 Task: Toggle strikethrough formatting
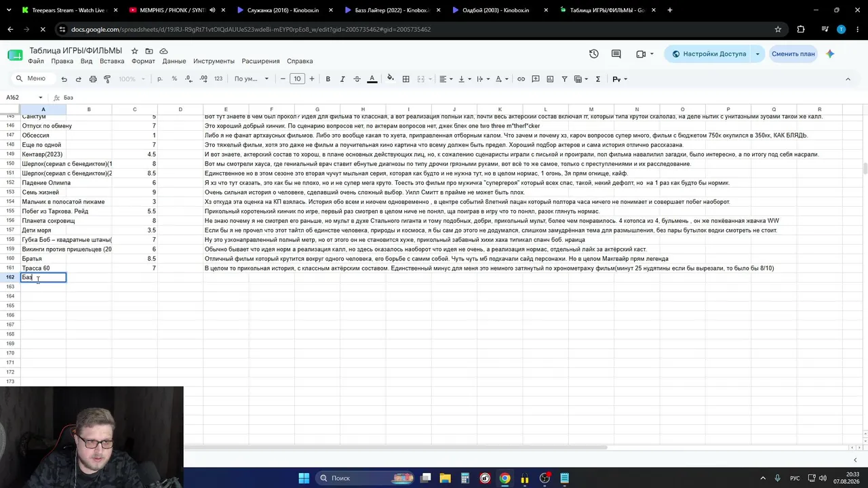point(357,79)
